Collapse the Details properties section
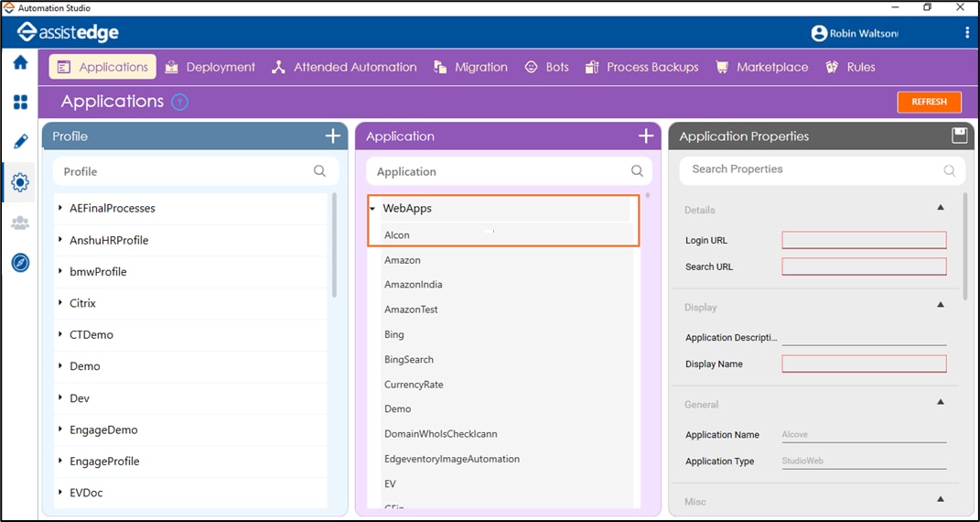The image size is (980, 522). 941,209
